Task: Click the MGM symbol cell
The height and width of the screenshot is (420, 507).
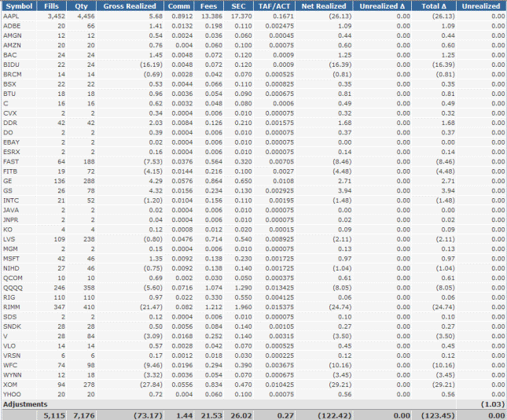Action: pyautogui.click(x=10, y=249)
